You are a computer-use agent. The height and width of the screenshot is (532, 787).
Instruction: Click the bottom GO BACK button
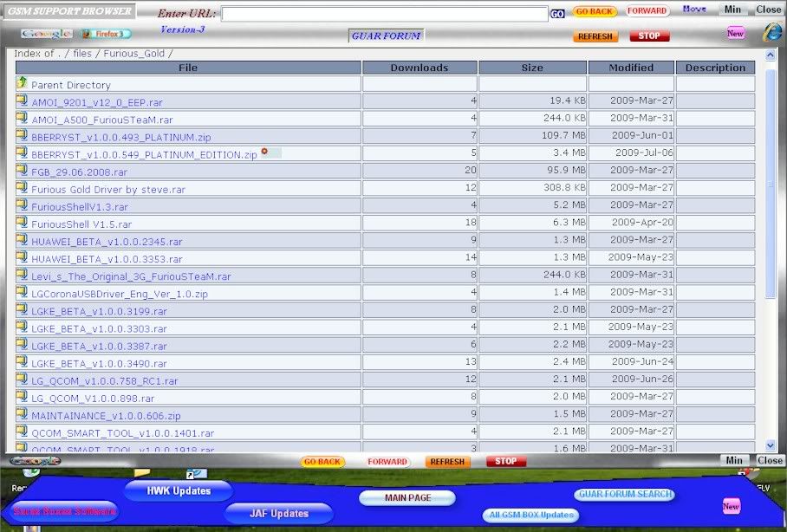point(322,462)
